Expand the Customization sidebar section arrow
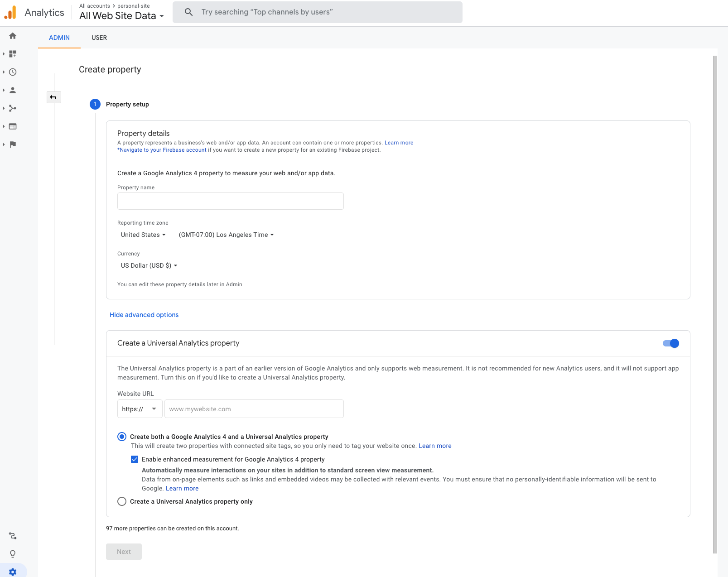 coord(4,54)
